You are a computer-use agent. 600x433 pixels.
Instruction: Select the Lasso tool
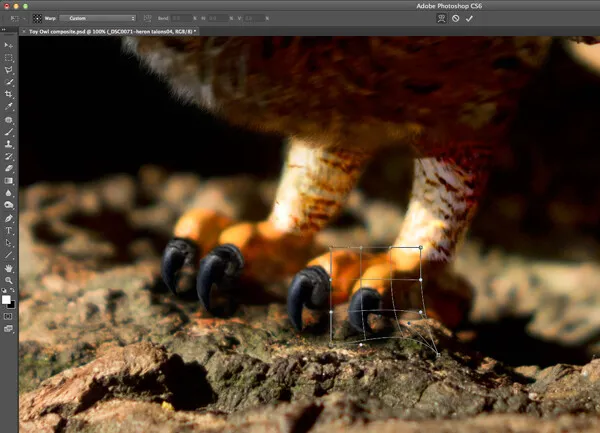(x=9, y=70)
